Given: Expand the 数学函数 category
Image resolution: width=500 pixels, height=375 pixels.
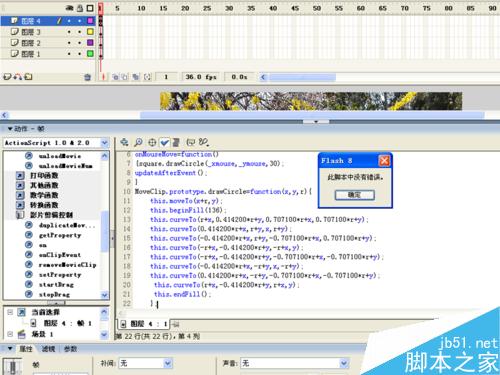Looking at the screenshot, I should [x=20, y=195].
